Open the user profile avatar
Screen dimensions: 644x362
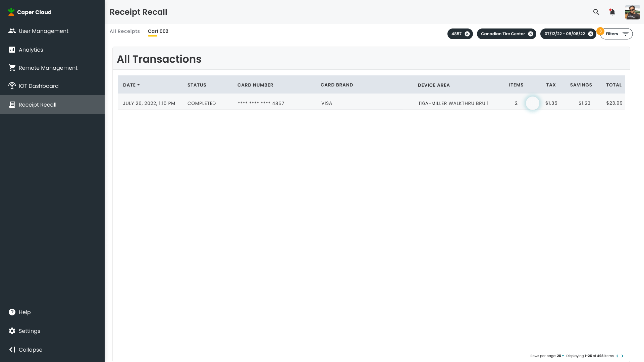pyautogui.click(x=632, y=12)
